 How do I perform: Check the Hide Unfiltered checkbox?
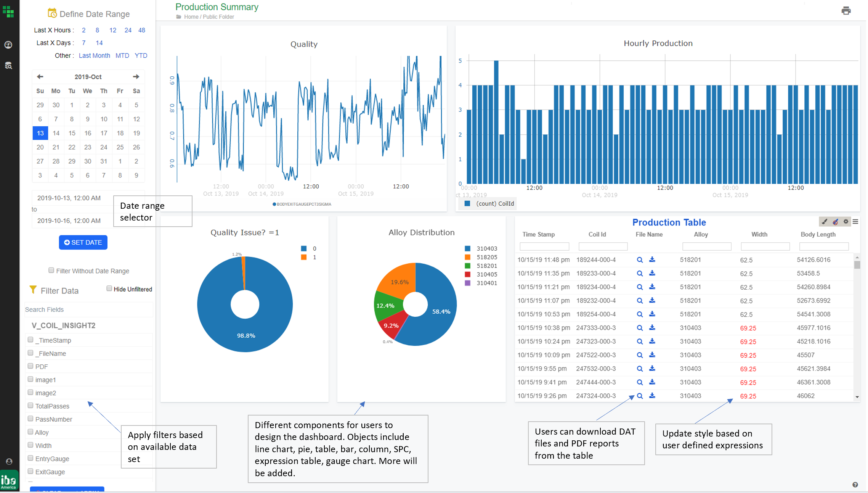point(109,288)
